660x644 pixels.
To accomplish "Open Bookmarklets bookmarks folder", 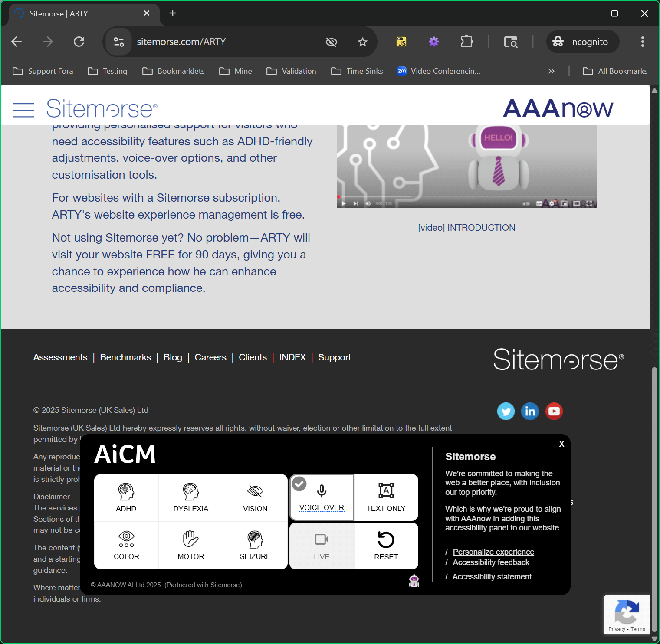I will point(174,71).
